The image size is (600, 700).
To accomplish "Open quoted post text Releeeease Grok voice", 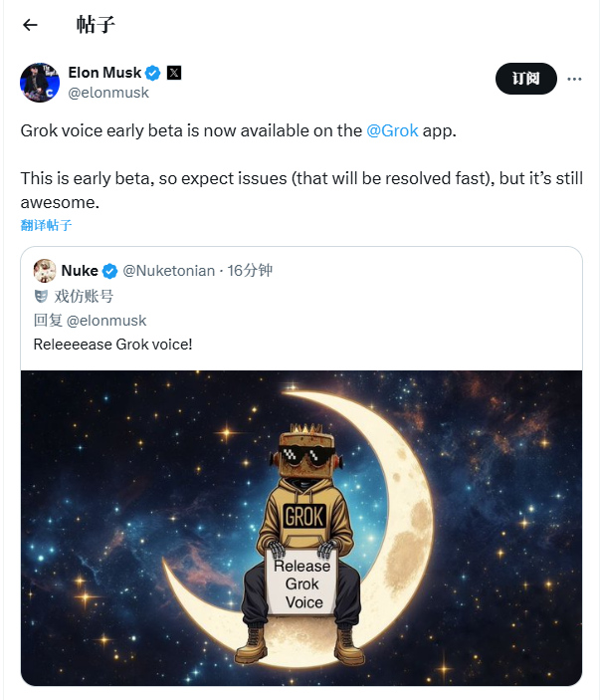I will coord(112,345).
